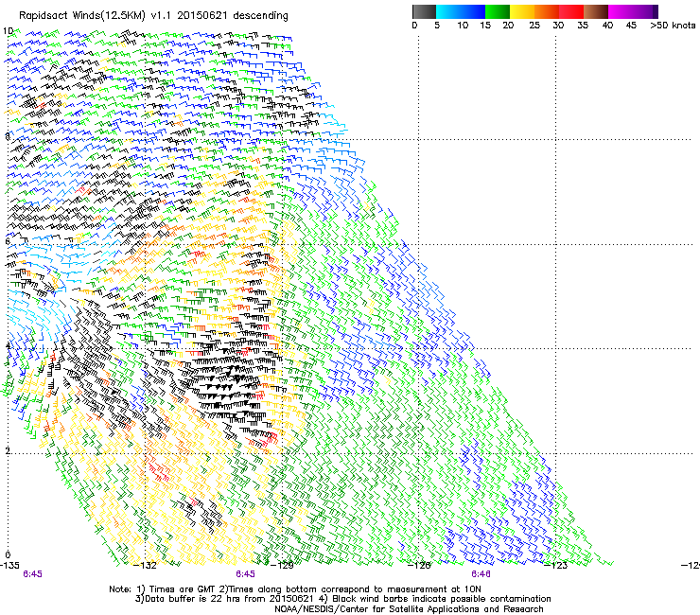Click the -129 longitude axis label
The image size is (700, 615).
point(283,566)
